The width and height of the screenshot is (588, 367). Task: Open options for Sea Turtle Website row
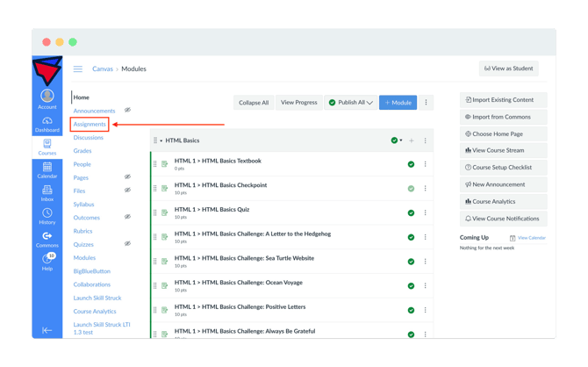click(x=426, y=262)
